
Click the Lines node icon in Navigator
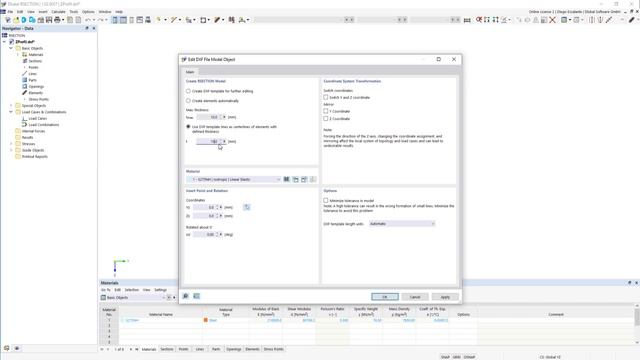click(24, 73)
